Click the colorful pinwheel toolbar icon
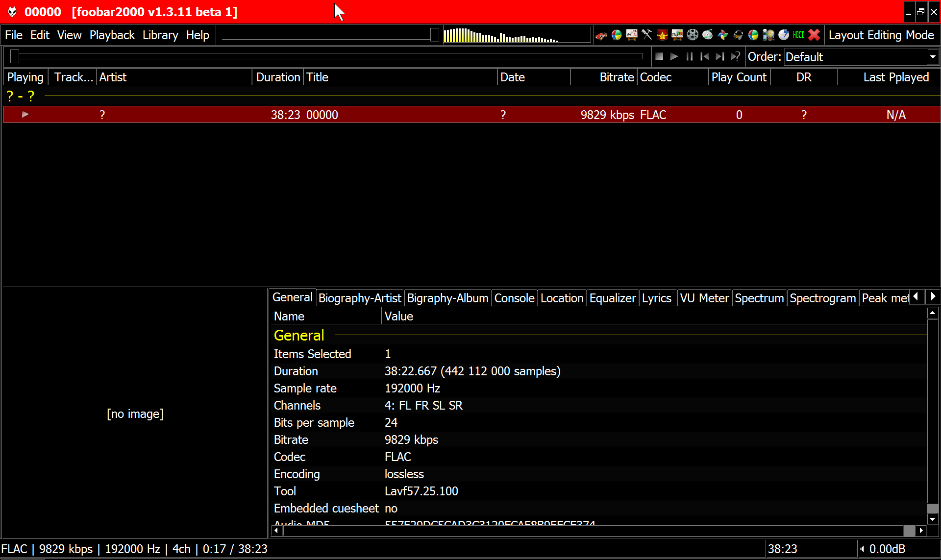 pos(723,35)
